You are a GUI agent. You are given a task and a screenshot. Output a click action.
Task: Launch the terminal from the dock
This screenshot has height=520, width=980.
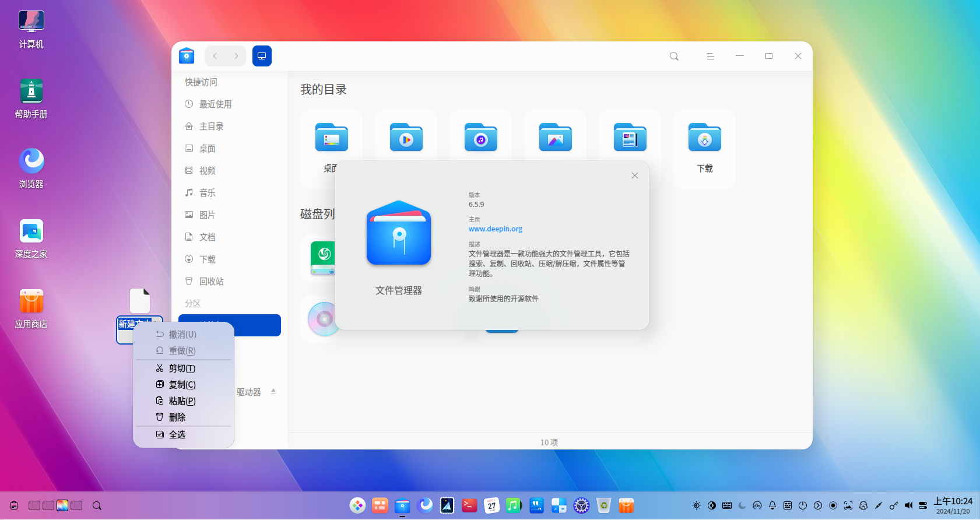coord(469,505)
